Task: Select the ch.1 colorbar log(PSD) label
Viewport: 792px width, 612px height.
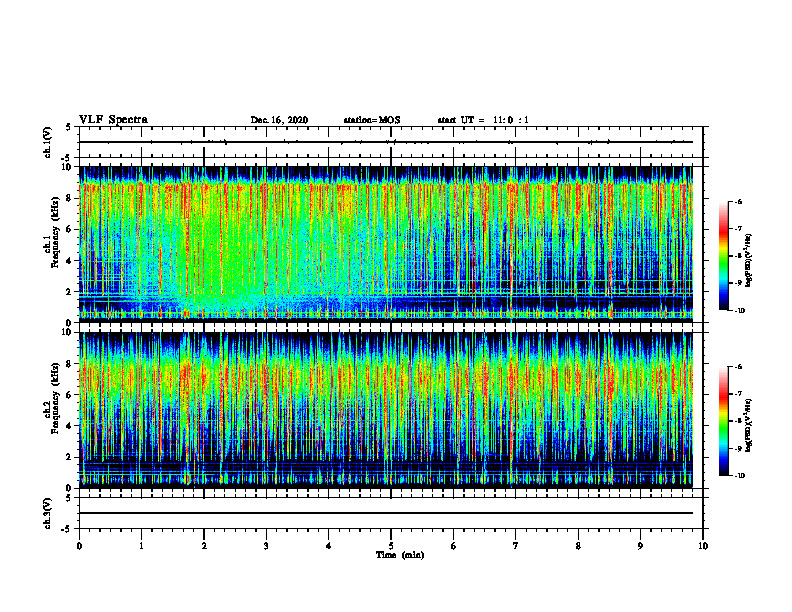Action: (x=749, y=261)
